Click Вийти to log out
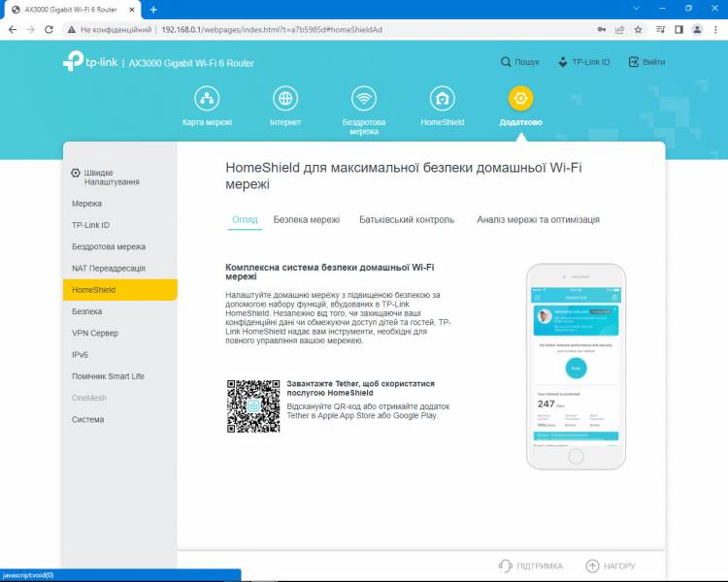Viewport: 728px width, 582px height. point(646,62)
